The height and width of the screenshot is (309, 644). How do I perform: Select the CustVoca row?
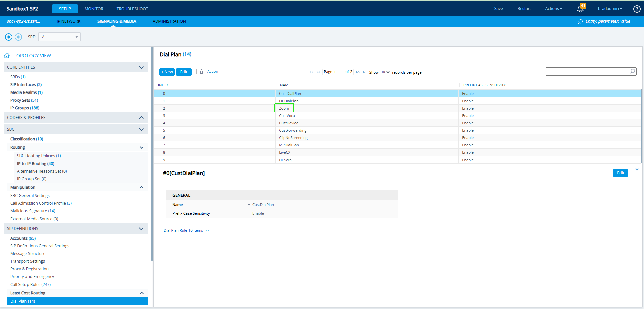[x=397, y=116]
